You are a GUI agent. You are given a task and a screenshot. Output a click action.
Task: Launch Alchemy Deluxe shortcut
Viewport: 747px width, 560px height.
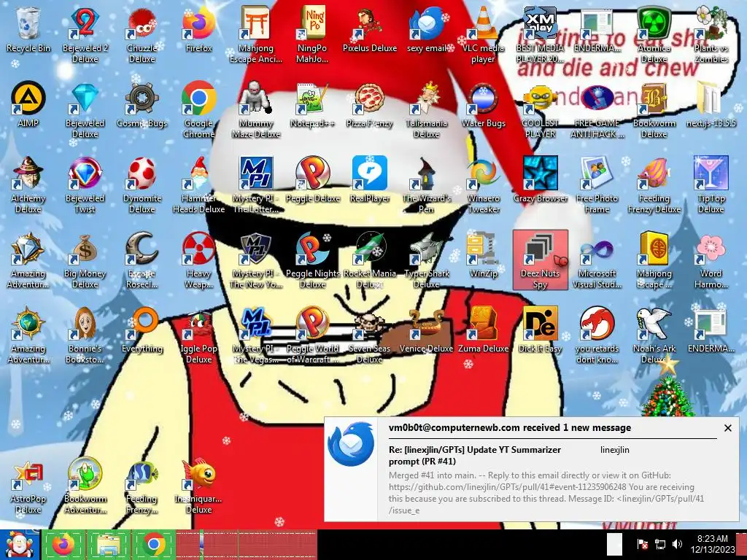click(x=28, y=184)
